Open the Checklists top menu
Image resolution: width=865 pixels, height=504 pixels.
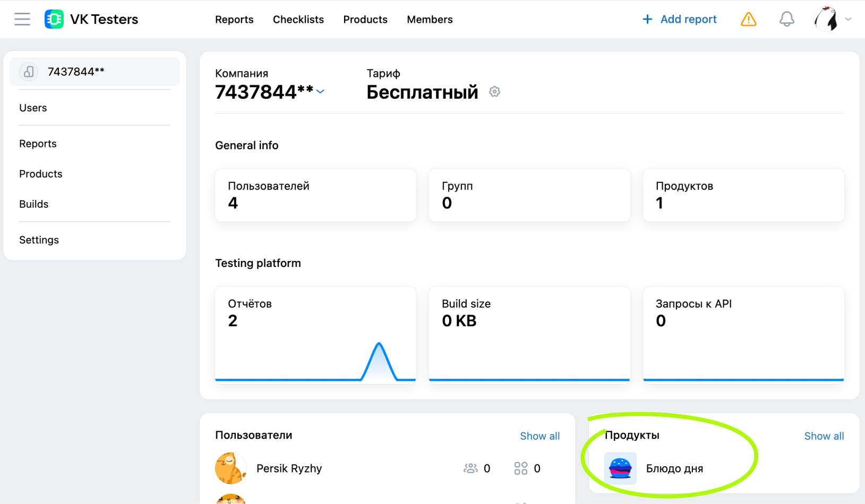tap(298, 20)
